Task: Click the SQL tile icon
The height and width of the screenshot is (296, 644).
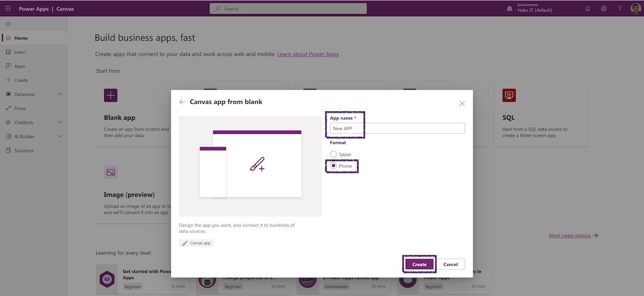Action: [509, 95]
